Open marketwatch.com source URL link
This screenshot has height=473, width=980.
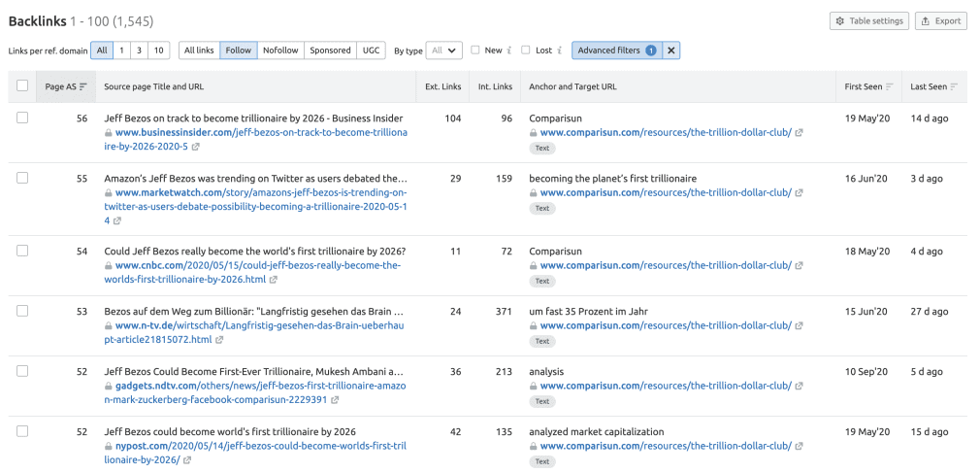[255, 207]
